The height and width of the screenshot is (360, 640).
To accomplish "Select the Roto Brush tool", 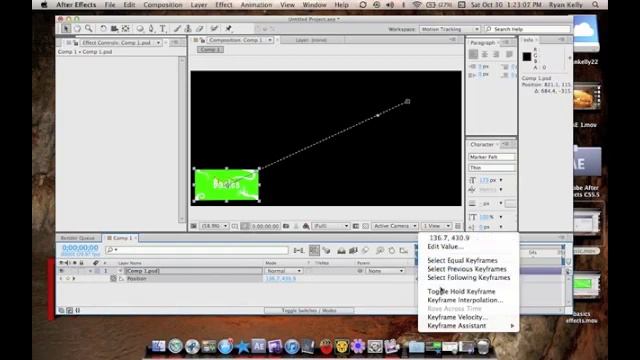I will tap(214, 29).
